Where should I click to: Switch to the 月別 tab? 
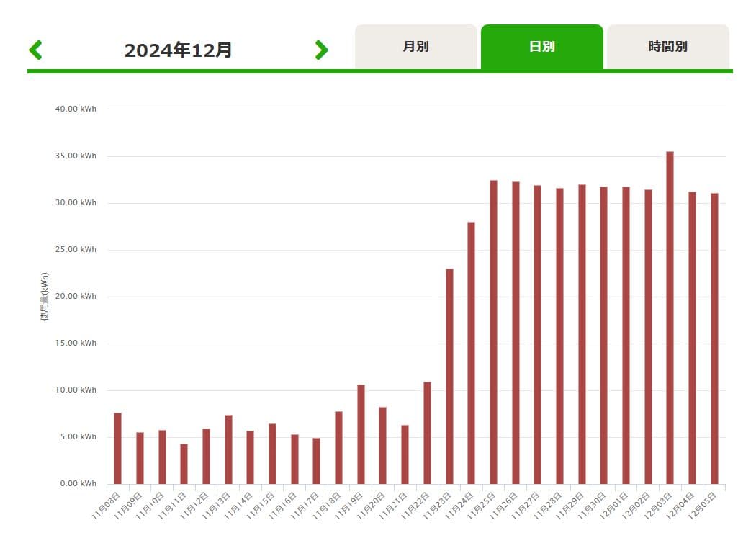[x=415, y=47]
